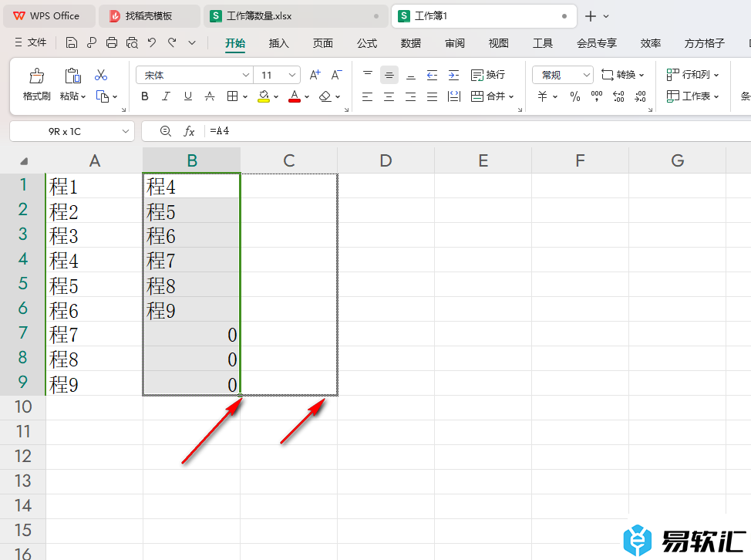The image size is (751, 560).
Task: Open 工作簿数量.xlsx document tab
Action: coord(295,15)
